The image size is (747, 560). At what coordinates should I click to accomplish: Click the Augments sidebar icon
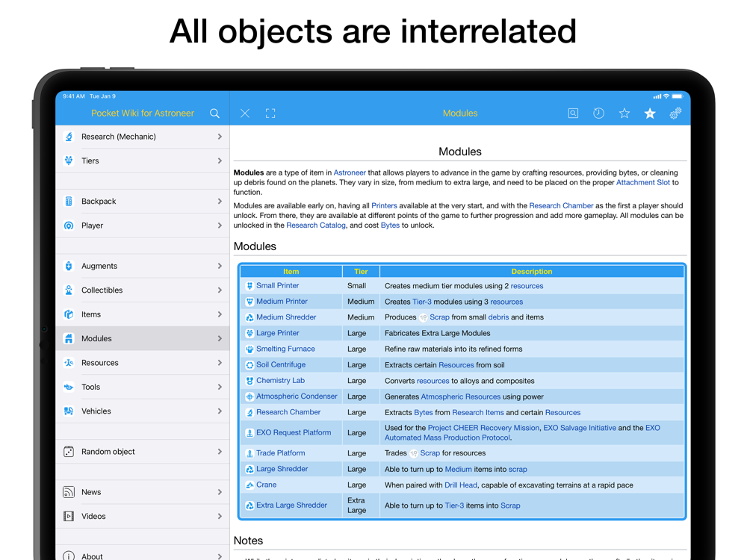pos(69,267)
